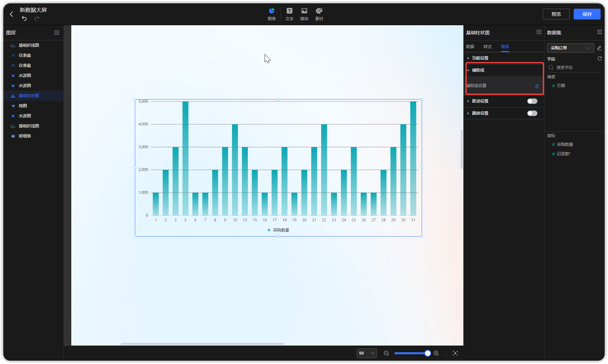Click the 采购数量 chart legend item
The image size is (608, 364).
[x=278, y=230]
